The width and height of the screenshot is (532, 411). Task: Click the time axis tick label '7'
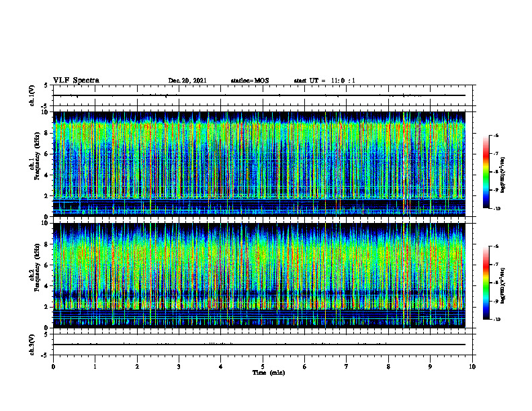pos(347,367)
